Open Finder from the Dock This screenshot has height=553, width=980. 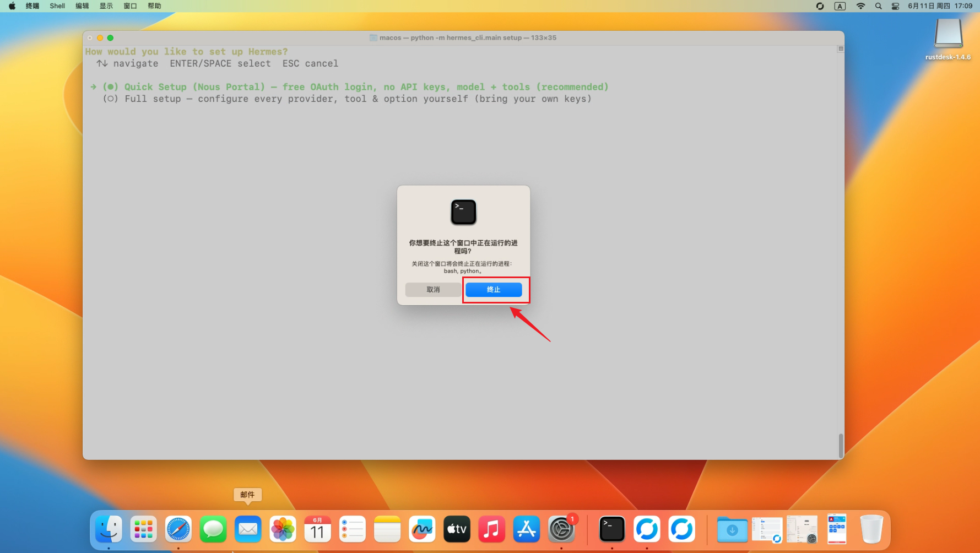coord(109,529)
